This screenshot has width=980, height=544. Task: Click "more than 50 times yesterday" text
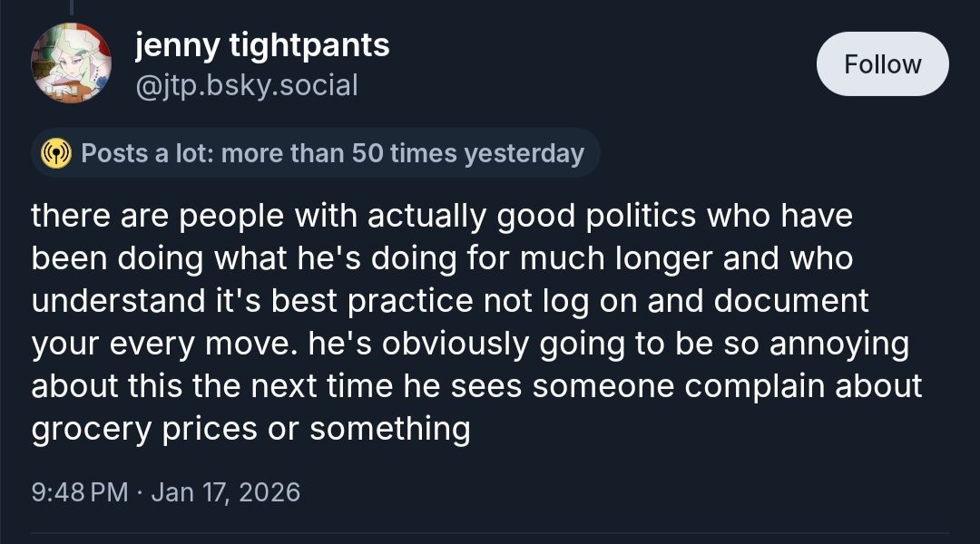[x=402, y=153]
